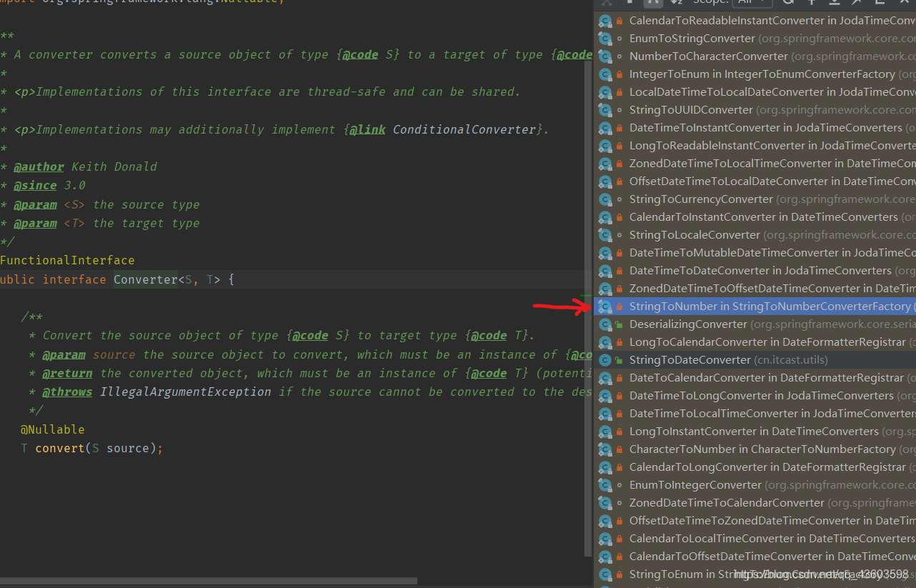This screenshot has height=588, width=916.
Task: Click the class icon beside StringToDateConverter
Action: [x=605, y=360]
